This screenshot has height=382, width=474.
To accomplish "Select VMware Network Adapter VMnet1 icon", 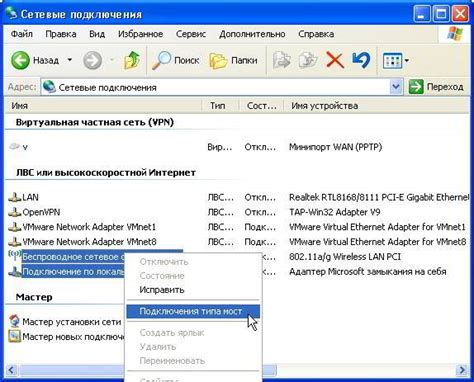I will [14, 227].
